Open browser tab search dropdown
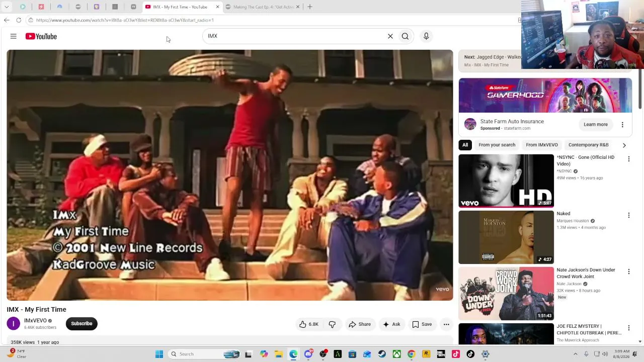644x362 pixels. pos(7,7)
